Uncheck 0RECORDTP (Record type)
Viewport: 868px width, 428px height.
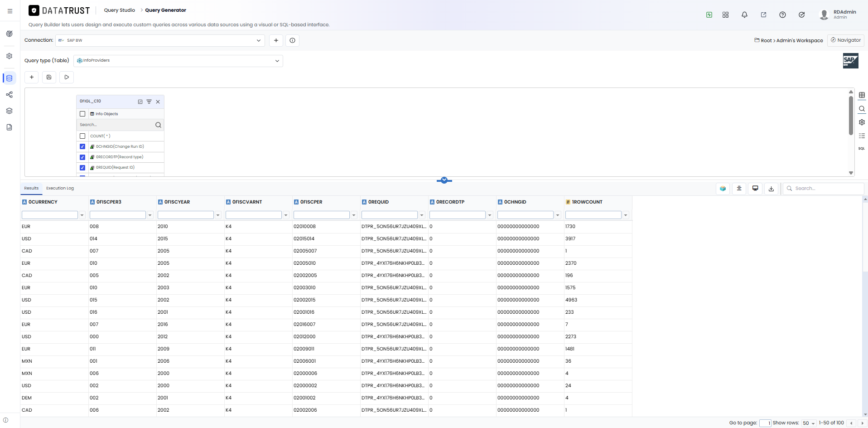tap(82, 157)
